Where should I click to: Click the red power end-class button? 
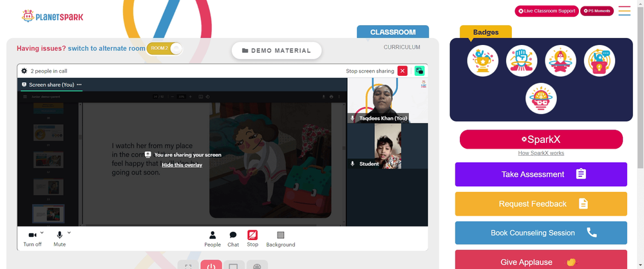(x=211, y=265)
